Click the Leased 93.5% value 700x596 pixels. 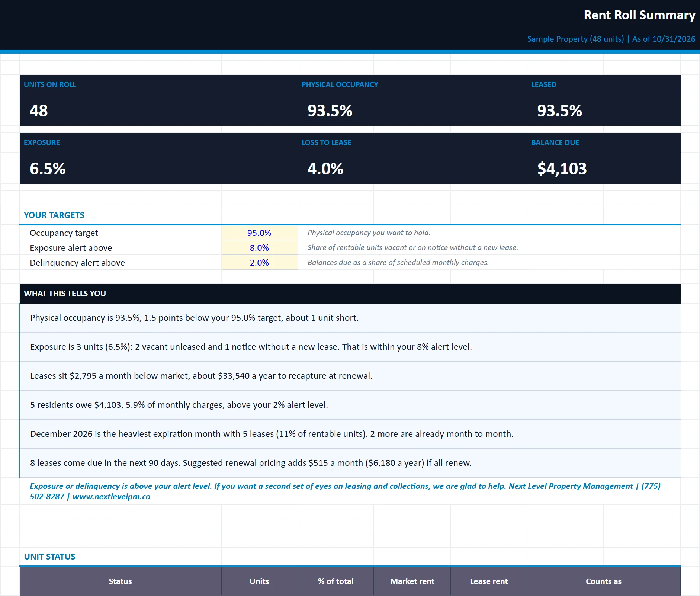559,110
